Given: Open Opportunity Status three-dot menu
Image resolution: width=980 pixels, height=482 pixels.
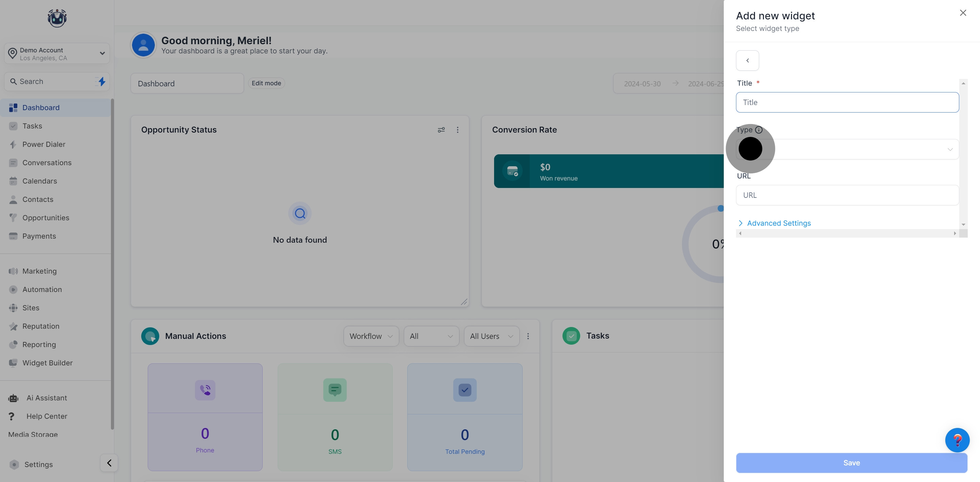Looking at the screenshot, I should pos(457,130).
